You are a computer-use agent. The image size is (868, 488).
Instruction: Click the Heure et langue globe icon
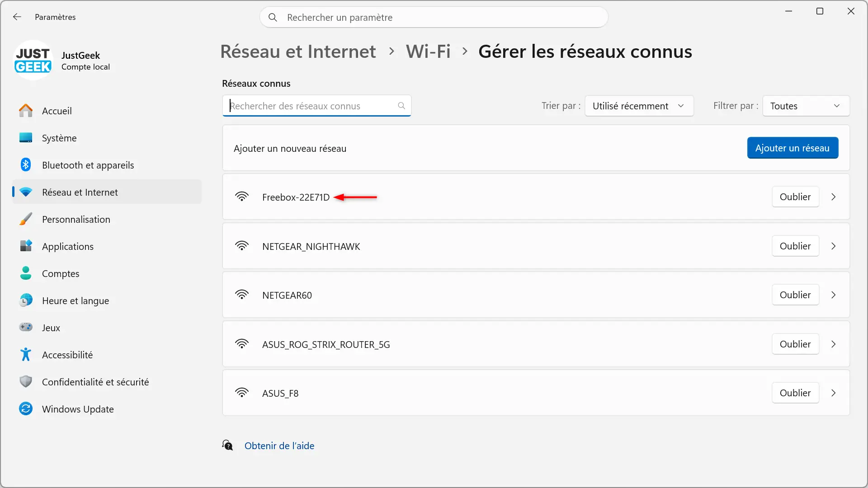point(26,300)
